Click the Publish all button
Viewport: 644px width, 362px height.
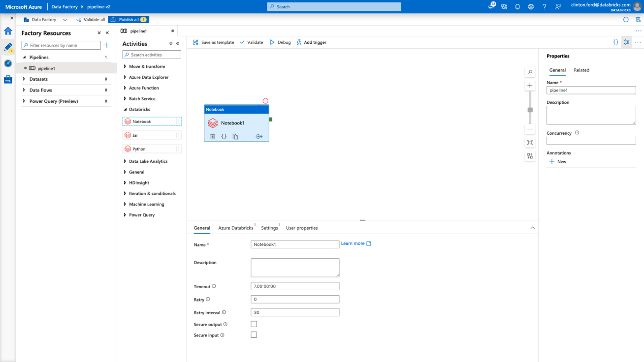click(x=129, y=20)
